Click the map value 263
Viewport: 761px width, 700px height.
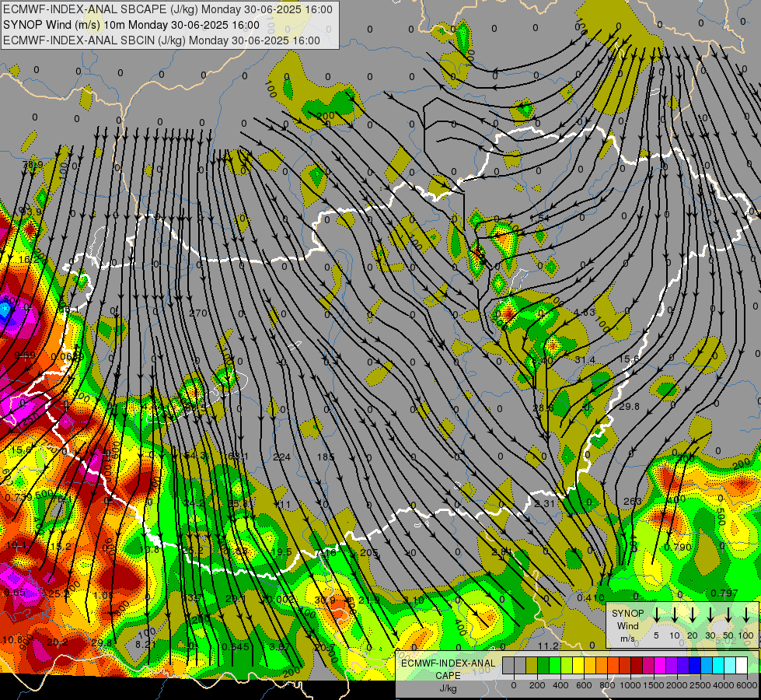tap(633, 501)
